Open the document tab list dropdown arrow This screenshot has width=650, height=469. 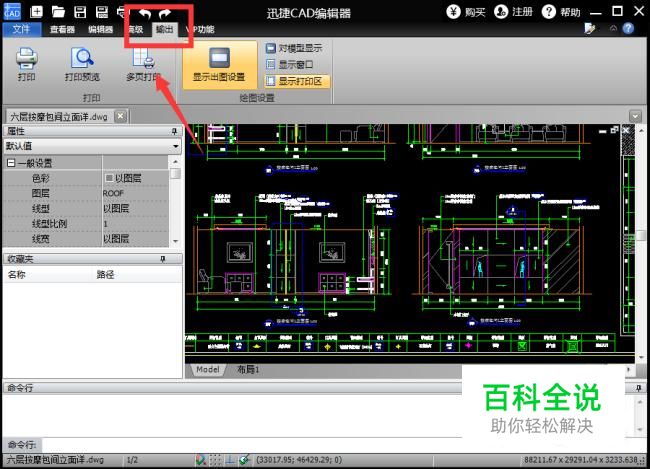(x=635, y=116)
